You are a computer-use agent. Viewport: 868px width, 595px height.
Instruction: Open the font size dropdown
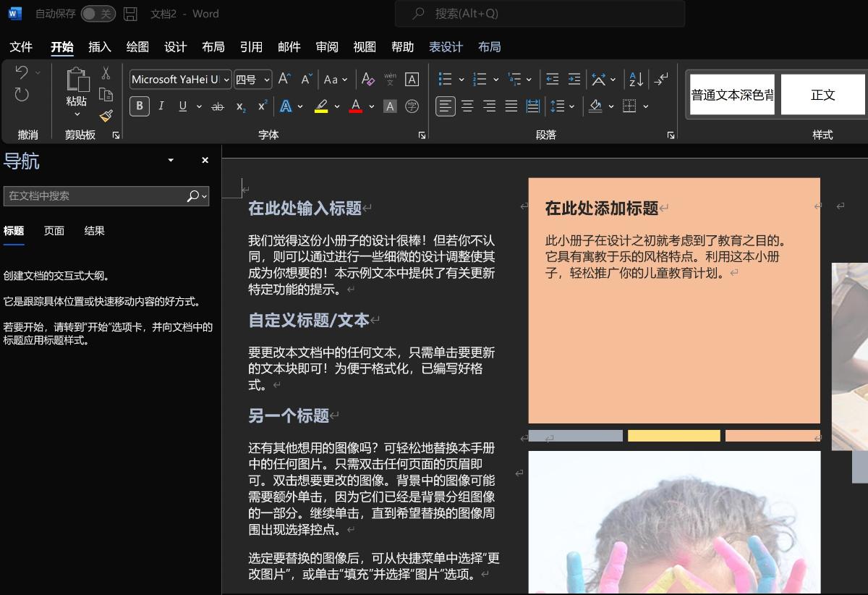pyautogui.click(x=267, y=80)
